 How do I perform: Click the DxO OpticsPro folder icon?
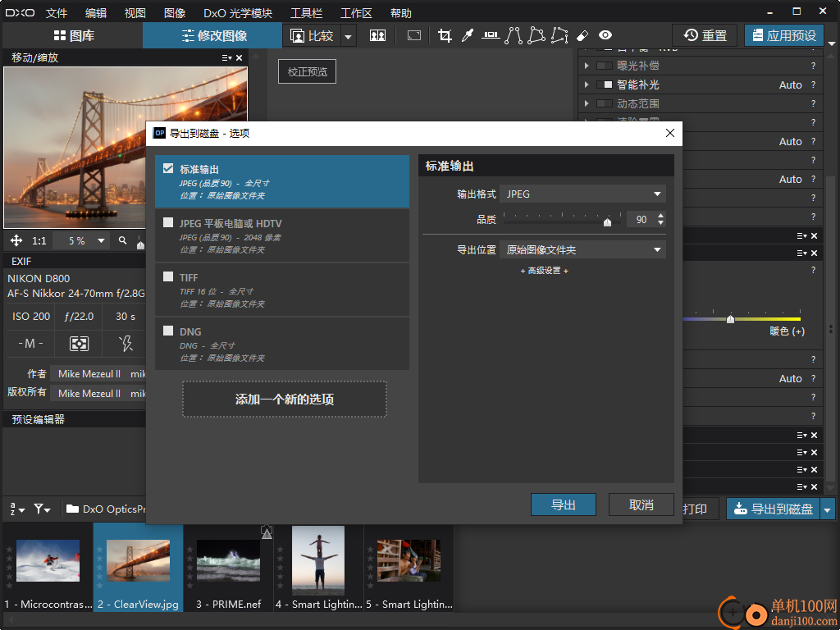click(72, 509)
